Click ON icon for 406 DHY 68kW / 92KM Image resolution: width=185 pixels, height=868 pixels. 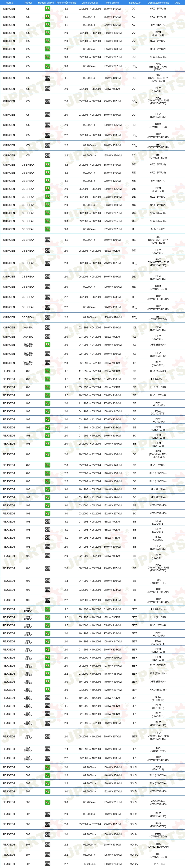(x=47, y=530)
